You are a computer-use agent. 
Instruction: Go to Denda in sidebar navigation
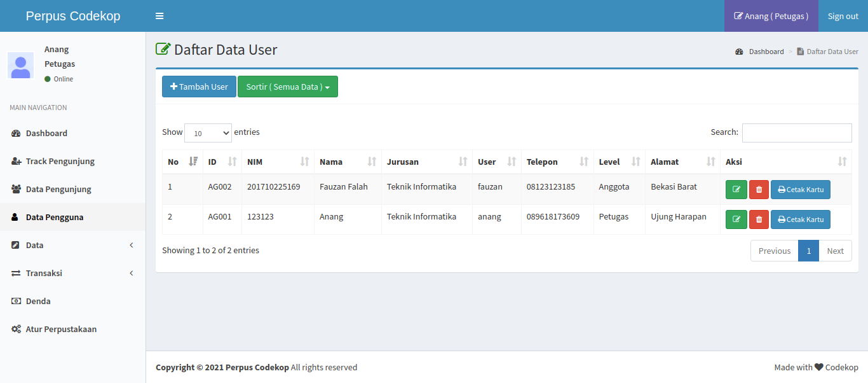coord(38,301)
